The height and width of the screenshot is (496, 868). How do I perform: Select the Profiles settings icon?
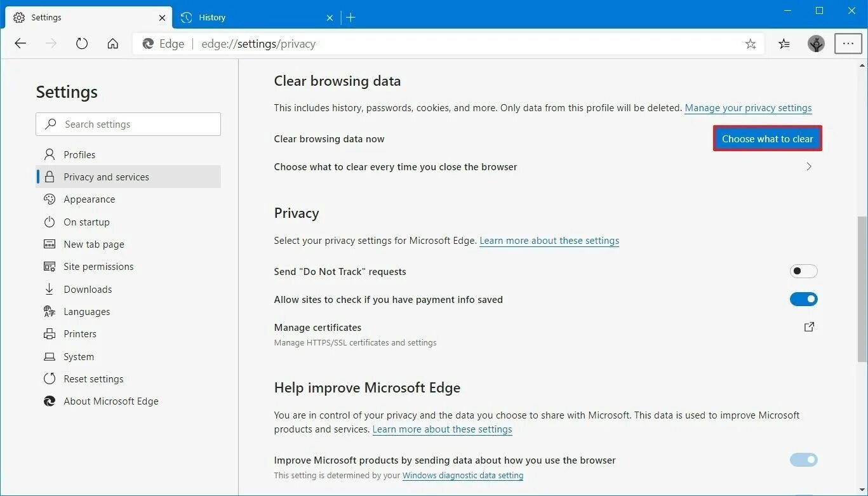(x=50, y=154)
